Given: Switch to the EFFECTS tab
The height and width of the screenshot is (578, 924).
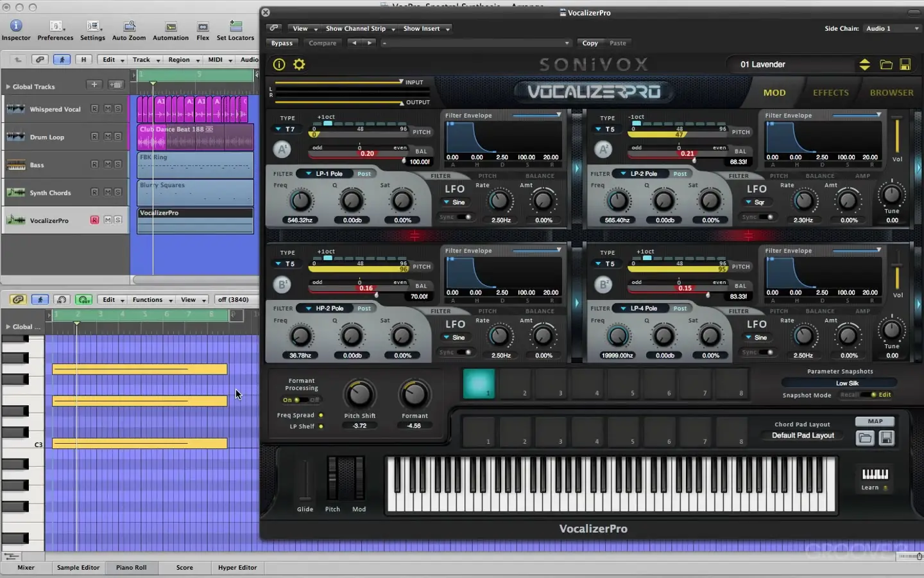Looking at the screenshot, I should pyautogui.click(x=830, y=92).
